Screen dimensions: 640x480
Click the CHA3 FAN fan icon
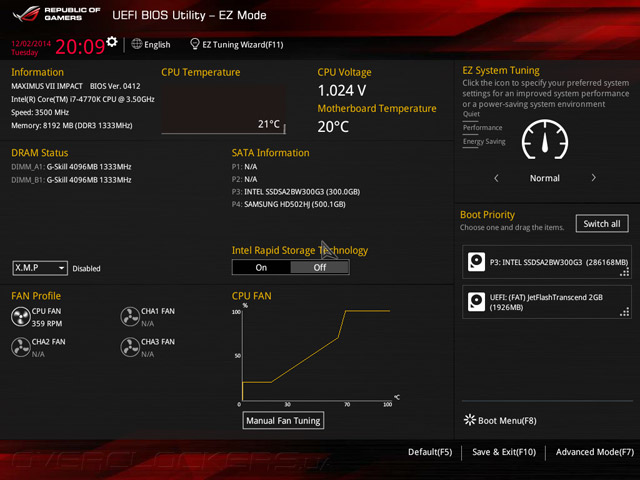pyautogui.click(x=130, y=347)
